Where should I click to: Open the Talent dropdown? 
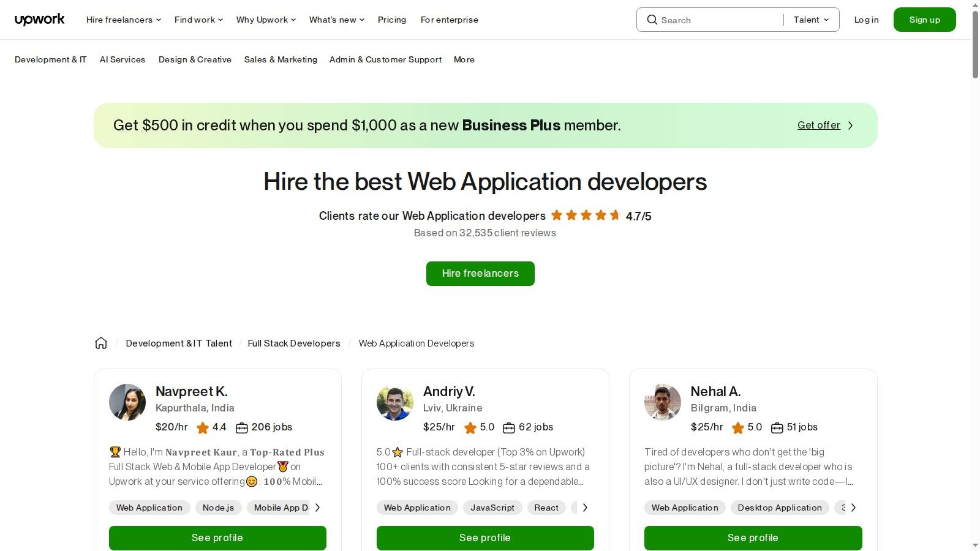tap(810, 19)
